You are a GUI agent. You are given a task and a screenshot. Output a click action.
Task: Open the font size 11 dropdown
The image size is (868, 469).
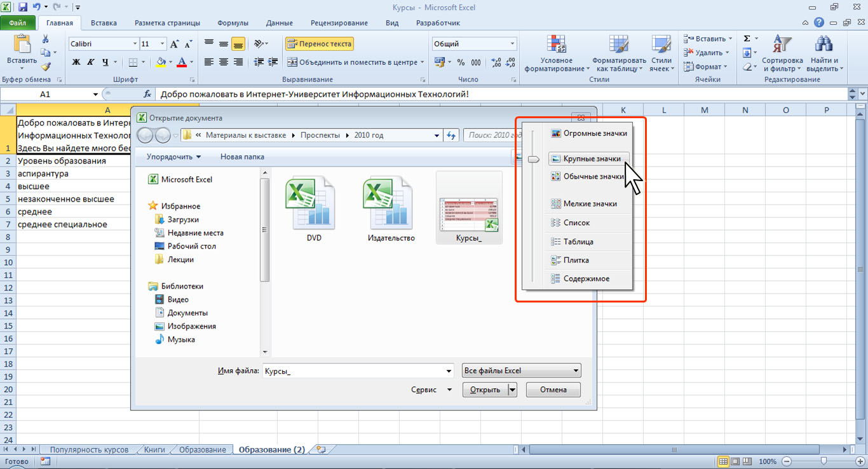pyautogui.click(x=162, y=44)
